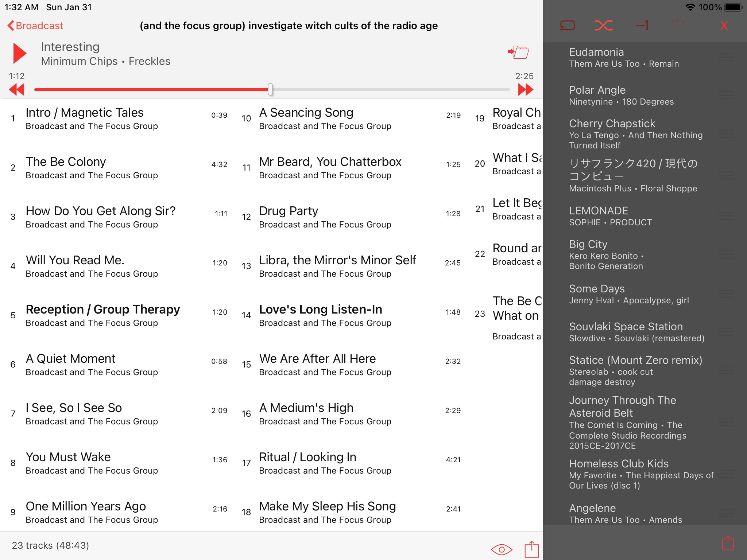The image size is (747, 560).
Task: Grab the reorder handle beside Cherry Chapstick
Action: 726,133
